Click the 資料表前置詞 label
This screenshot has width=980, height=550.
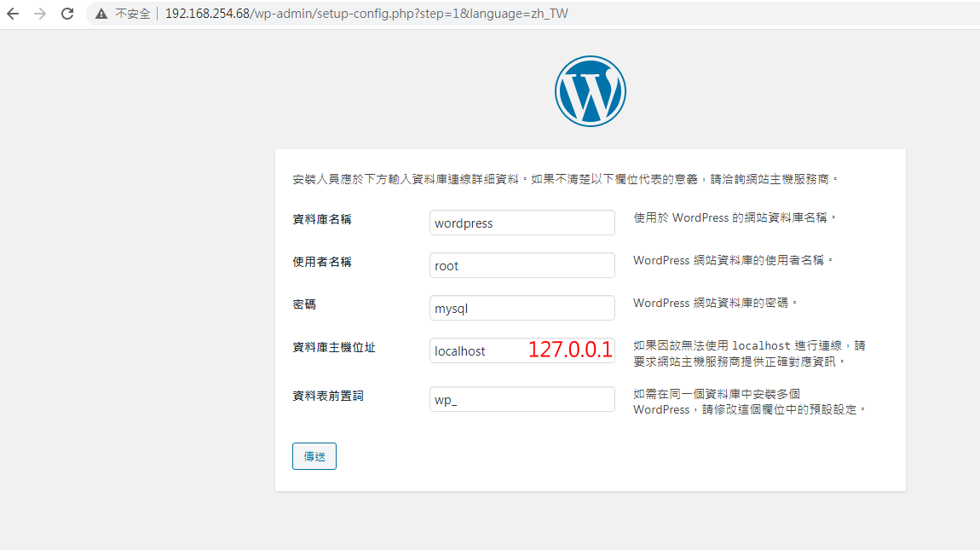327,396
